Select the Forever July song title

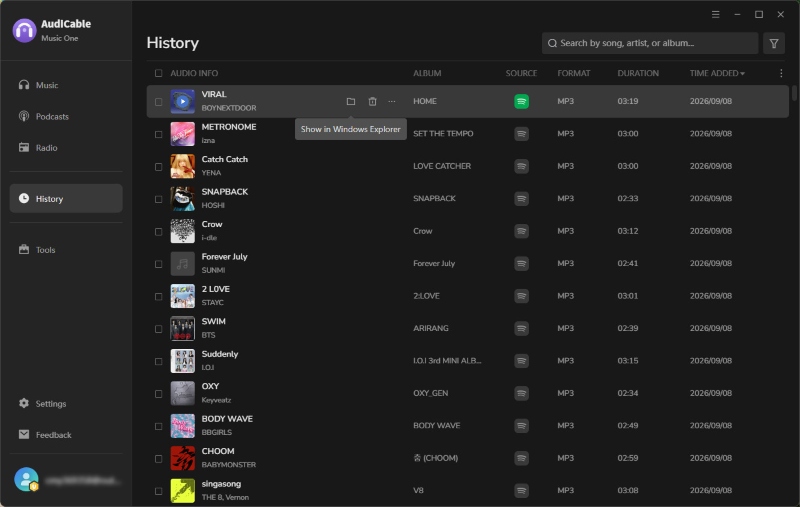click(224, 257)
